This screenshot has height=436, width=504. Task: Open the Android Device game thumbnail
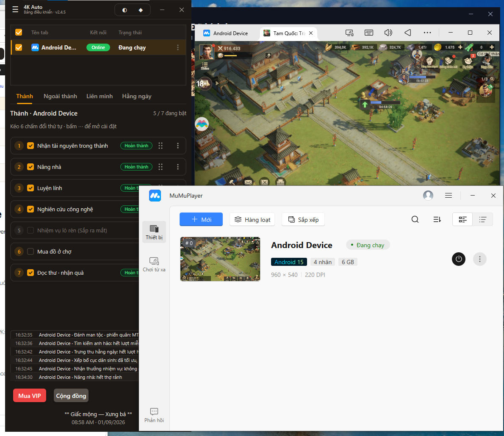[x=220, y=259]
